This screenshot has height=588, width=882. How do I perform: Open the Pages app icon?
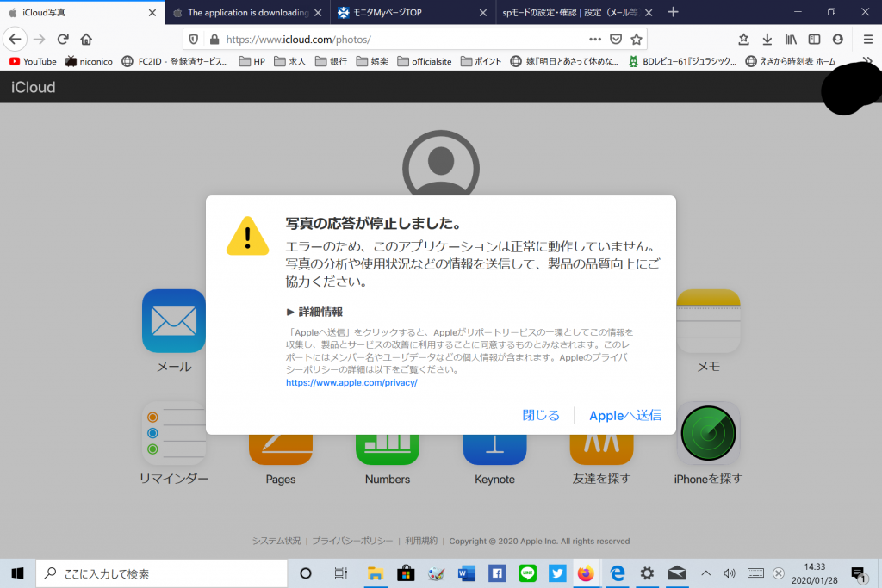coord(281,449)
